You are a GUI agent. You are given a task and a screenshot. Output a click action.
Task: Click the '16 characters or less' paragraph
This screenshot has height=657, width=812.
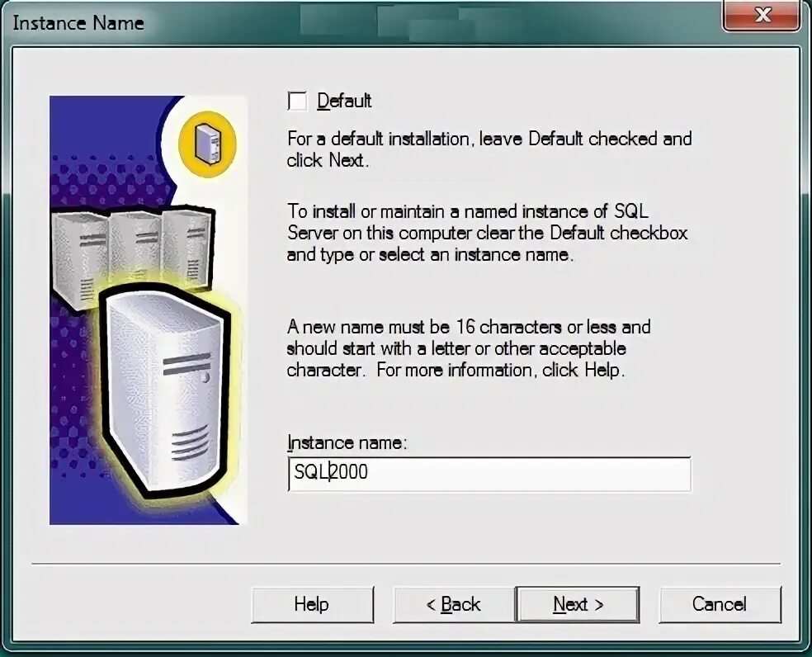[469, 348]
